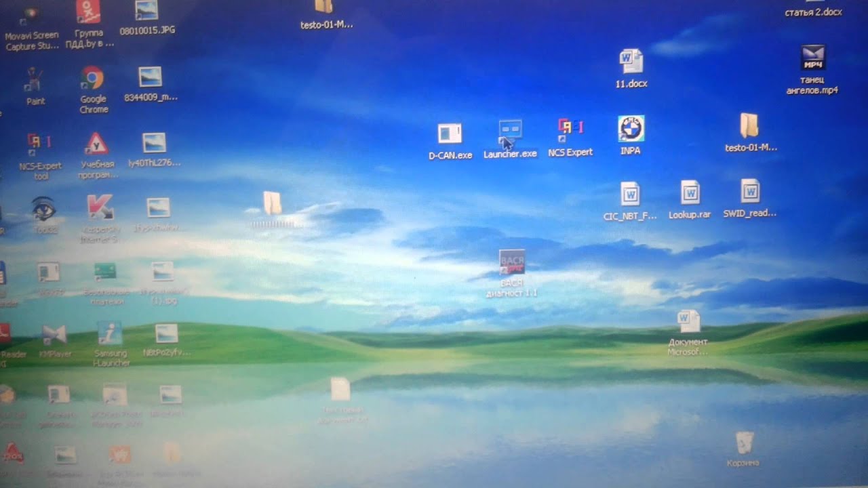This screenshot has height=488, width=868.
Task: Open the 11.docx Word document
Action: (x=631, y=62)
